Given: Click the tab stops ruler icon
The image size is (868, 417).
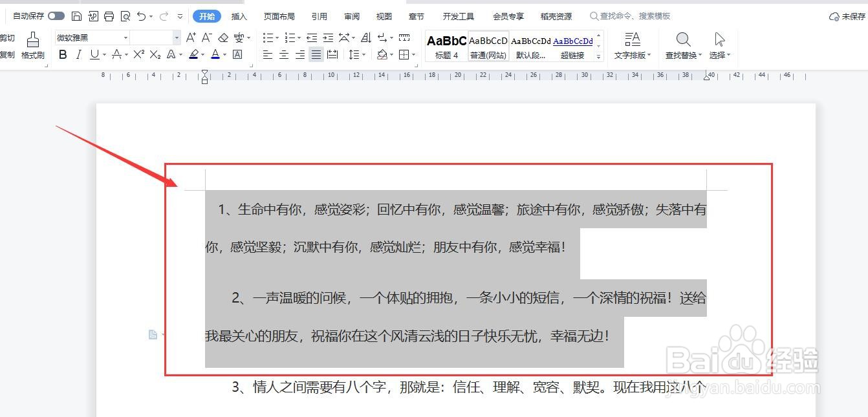Looking at the screenshot, I should click(x=404, y=37).
